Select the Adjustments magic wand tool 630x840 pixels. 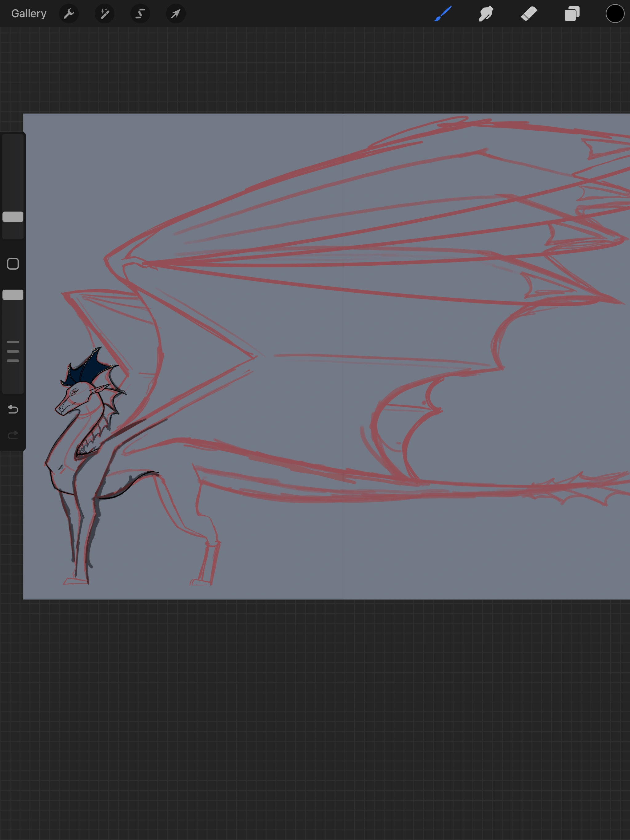click(105, 14)
